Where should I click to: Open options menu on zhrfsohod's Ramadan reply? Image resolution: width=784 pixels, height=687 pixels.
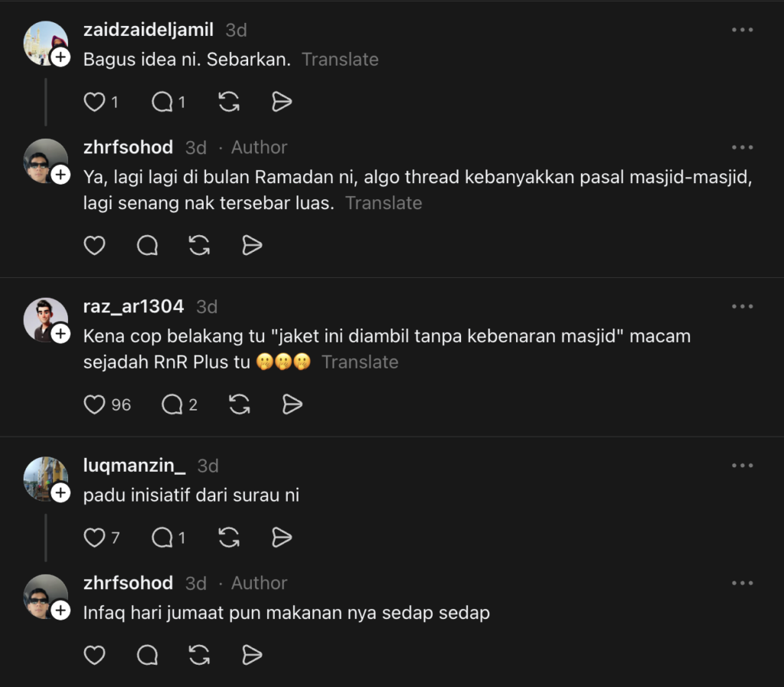coord(742,146)
